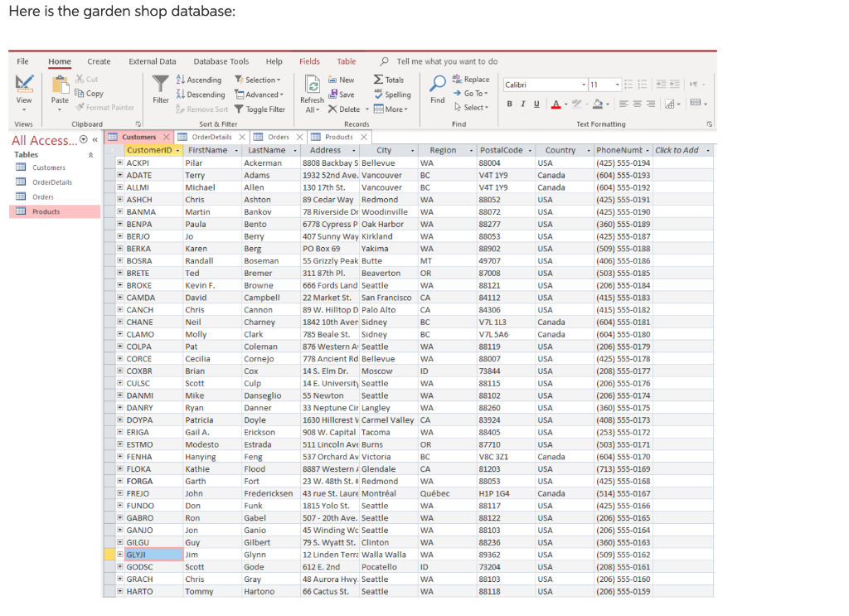Sort records Descending
Screen dimensions: 849x616
point(201,95)
